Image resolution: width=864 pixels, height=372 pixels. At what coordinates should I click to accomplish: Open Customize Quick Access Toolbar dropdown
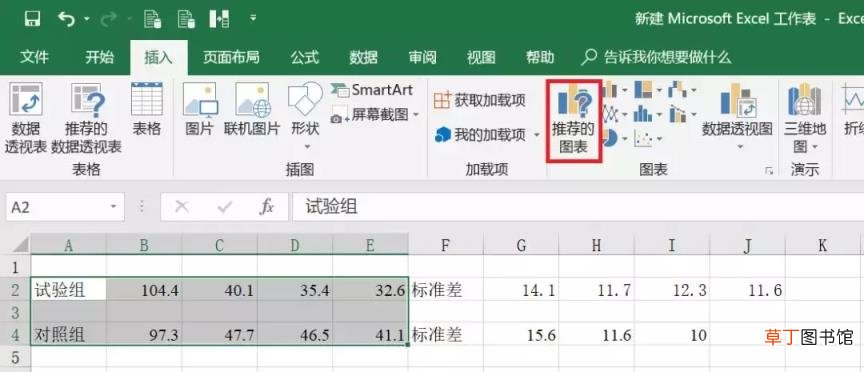click(x=253, y=18)
